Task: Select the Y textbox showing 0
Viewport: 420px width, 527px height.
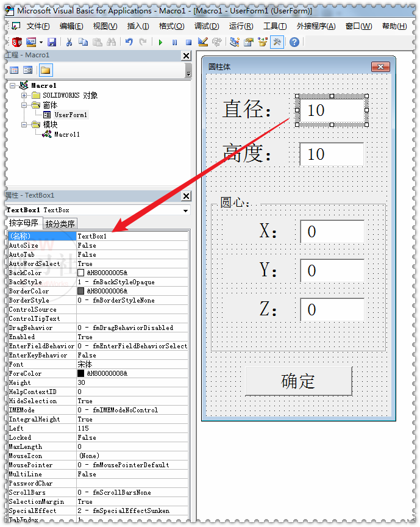Action: pos(332,271)
